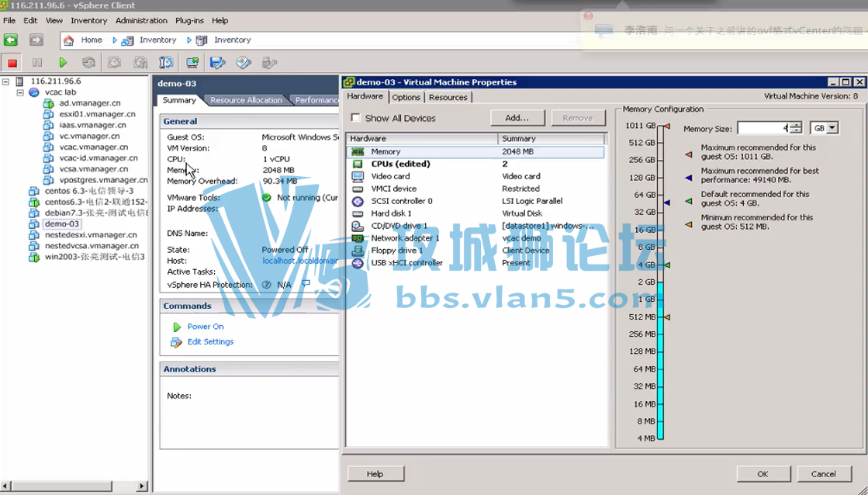Screen dimensions: 868x495
Task: Click the breadcrumb arrow after Home
Action: pos(115,40)
